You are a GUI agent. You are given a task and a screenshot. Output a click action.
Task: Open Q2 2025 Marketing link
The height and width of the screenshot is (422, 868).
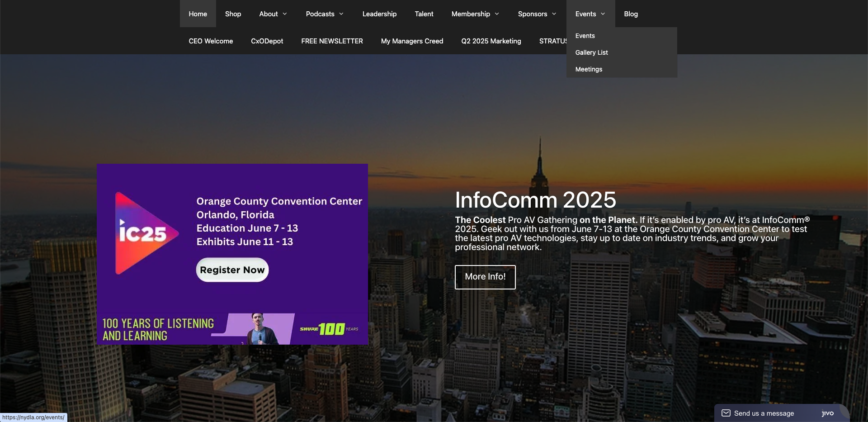tap(491, 41)
